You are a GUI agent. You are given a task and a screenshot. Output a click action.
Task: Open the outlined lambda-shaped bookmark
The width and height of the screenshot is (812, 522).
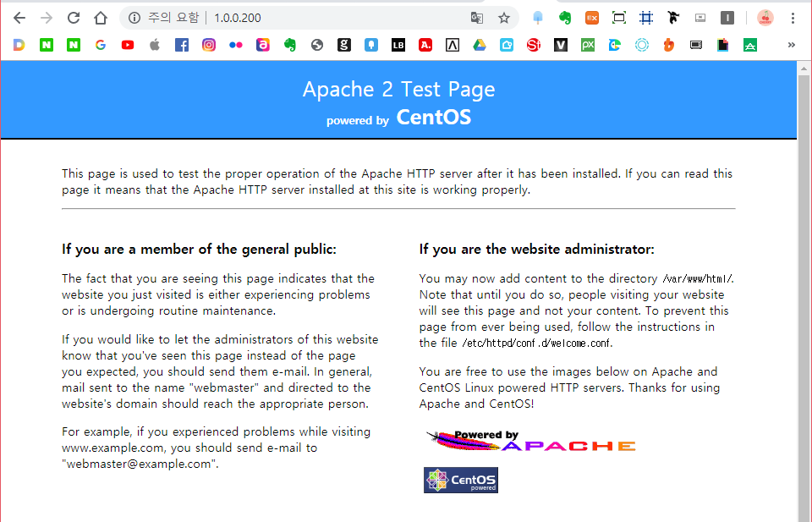[452, 45]
